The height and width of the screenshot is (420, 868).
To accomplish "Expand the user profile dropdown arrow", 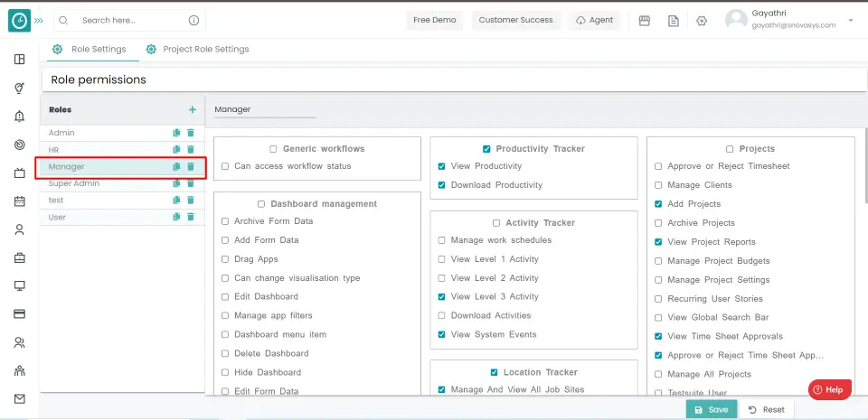I will tap(850, 20).
